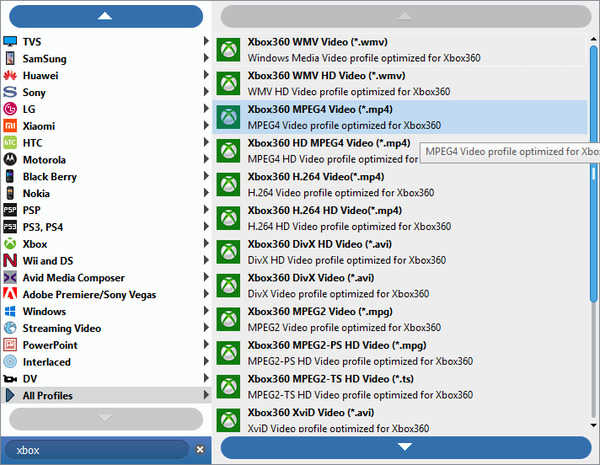
Task: Click the Wii and DS icon
Action: coord(10,260)
